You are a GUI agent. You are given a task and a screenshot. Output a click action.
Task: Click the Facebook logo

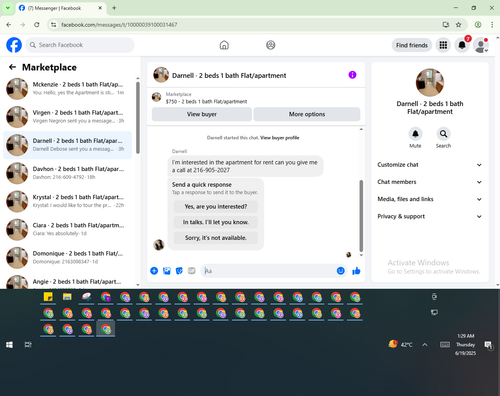pyautogui.click(x=14, y=45)
